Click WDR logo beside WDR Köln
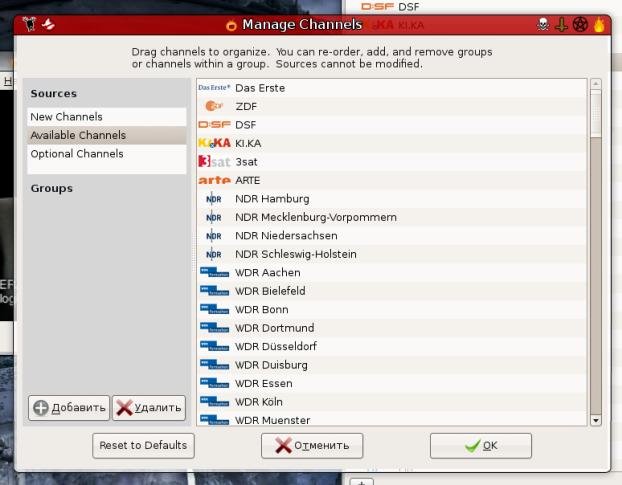Image resolution: width=622 pixels, height=485 pixels. tap(214, 401)
